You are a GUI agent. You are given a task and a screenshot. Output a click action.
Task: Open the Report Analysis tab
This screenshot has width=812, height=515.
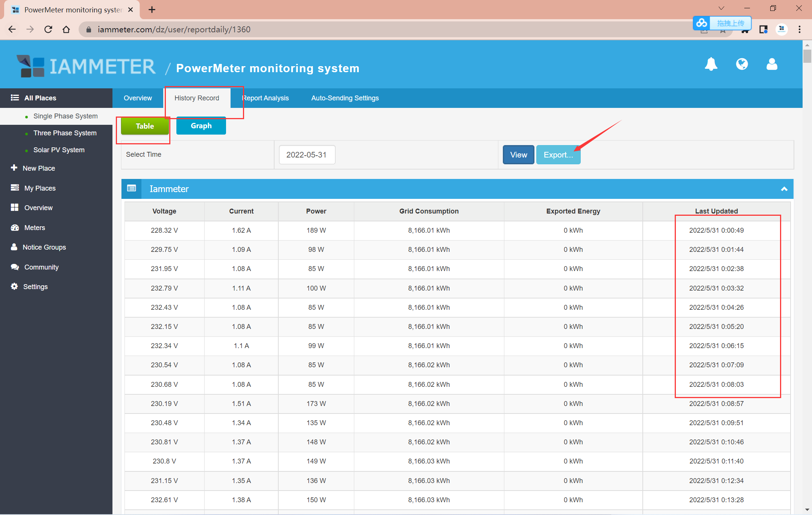[x=266, y=98]
